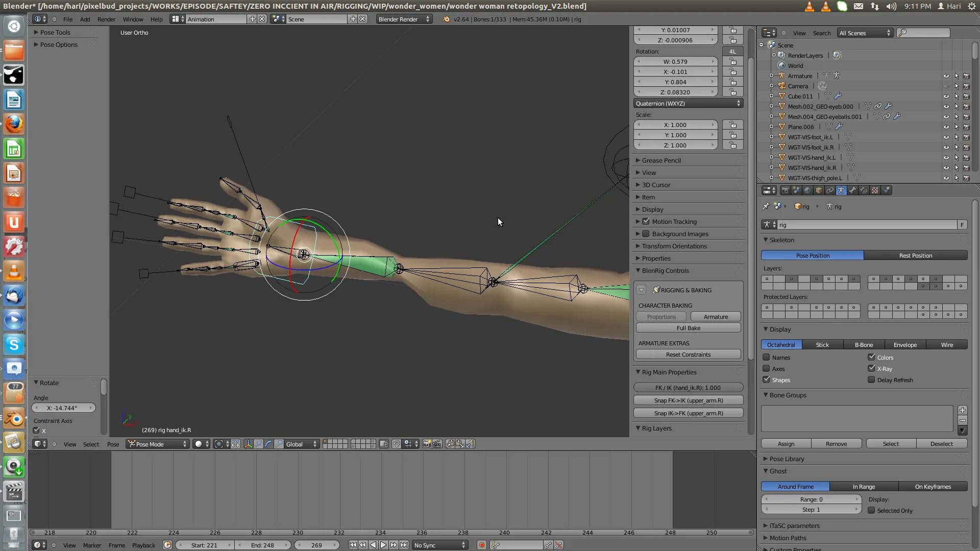This screenshot has height=551, width=980.
Task: Open the Render properties camera tab
Action: pyautogui.click(x=785, y=190)
